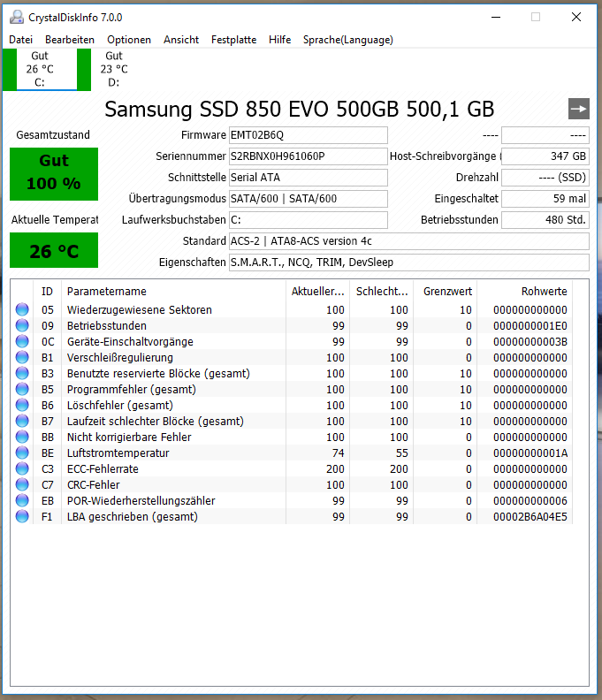Click the Eingeschaltet value 59 mal
Image resolution: width=602 pixels, height=700 pixels.
tap(545, 199)
